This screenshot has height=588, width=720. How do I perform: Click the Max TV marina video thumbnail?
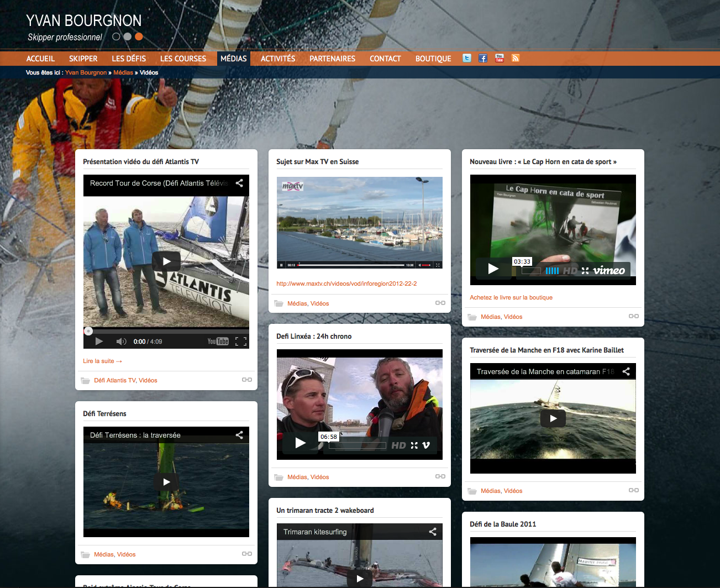(360, 222)
